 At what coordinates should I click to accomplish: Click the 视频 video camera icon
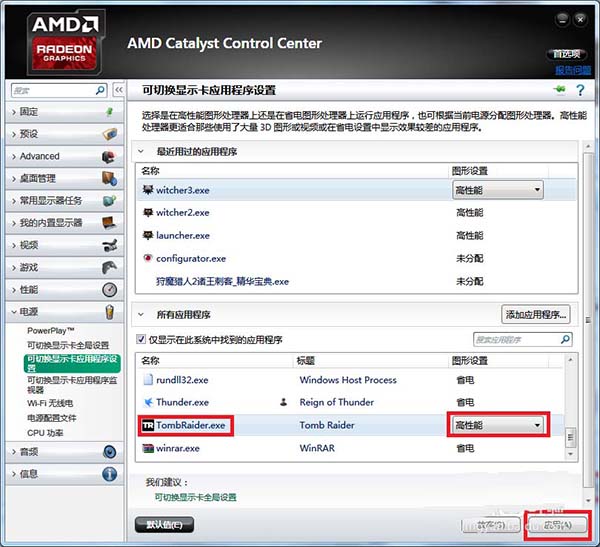[x=110, y=245]
